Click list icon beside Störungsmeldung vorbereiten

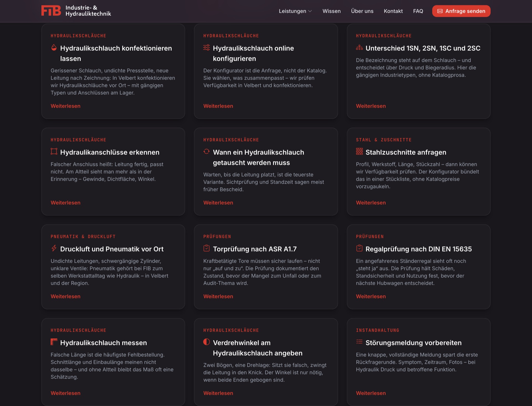coord(359,342)
